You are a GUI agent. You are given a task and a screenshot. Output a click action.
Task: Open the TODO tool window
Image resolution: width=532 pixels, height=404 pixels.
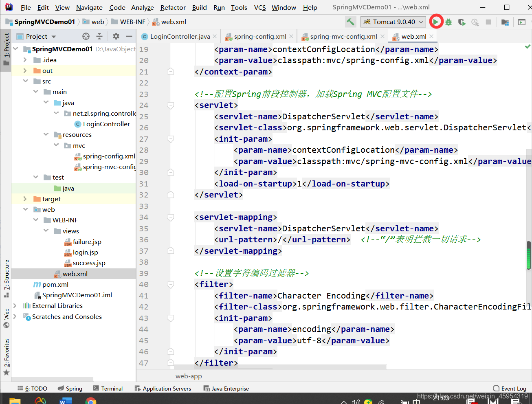point(32,389)
